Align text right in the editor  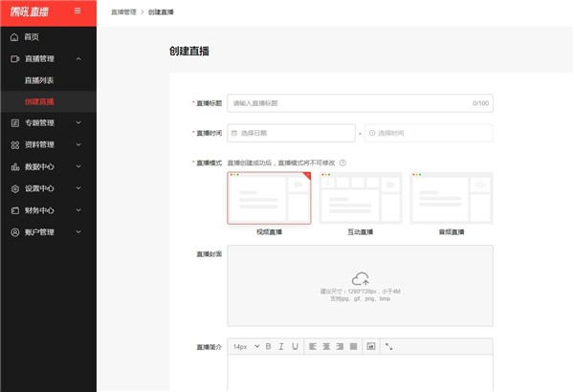(340, 346)
